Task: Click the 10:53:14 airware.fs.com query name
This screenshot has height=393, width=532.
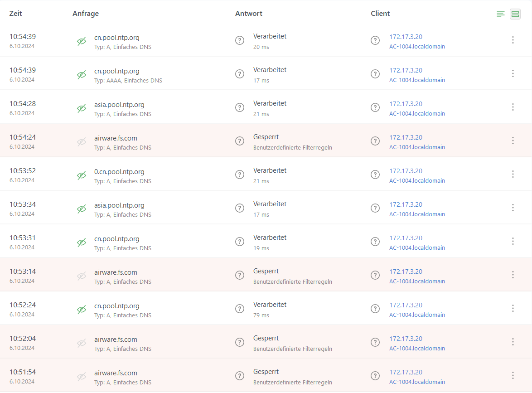Action: point(116,272)
